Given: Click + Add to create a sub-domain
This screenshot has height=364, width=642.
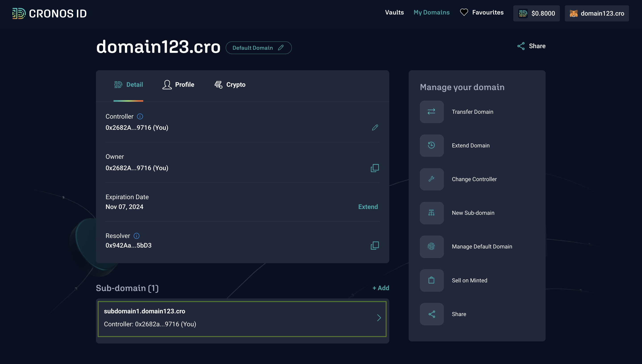Looking at the screenshot, I should [381, 288].
